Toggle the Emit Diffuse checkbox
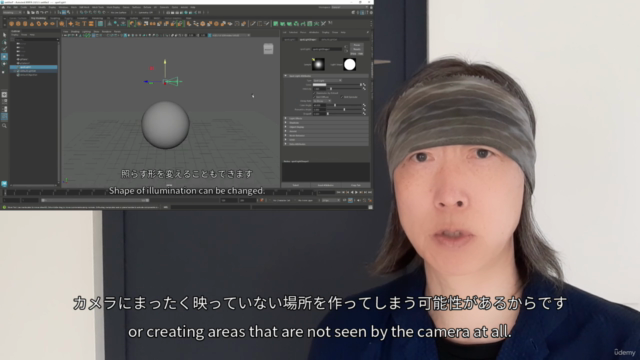 tap(314, 97)
